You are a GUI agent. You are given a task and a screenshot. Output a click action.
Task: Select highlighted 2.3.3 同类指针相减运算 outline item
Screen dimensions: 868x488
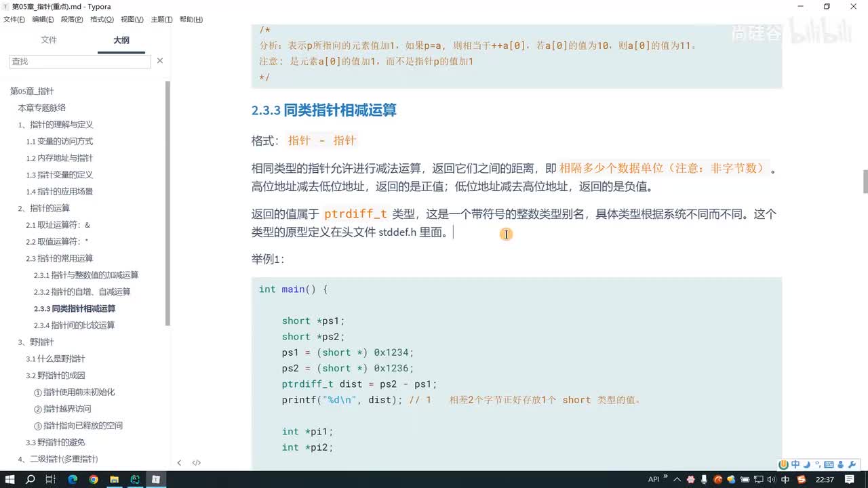tap(75, 308)
